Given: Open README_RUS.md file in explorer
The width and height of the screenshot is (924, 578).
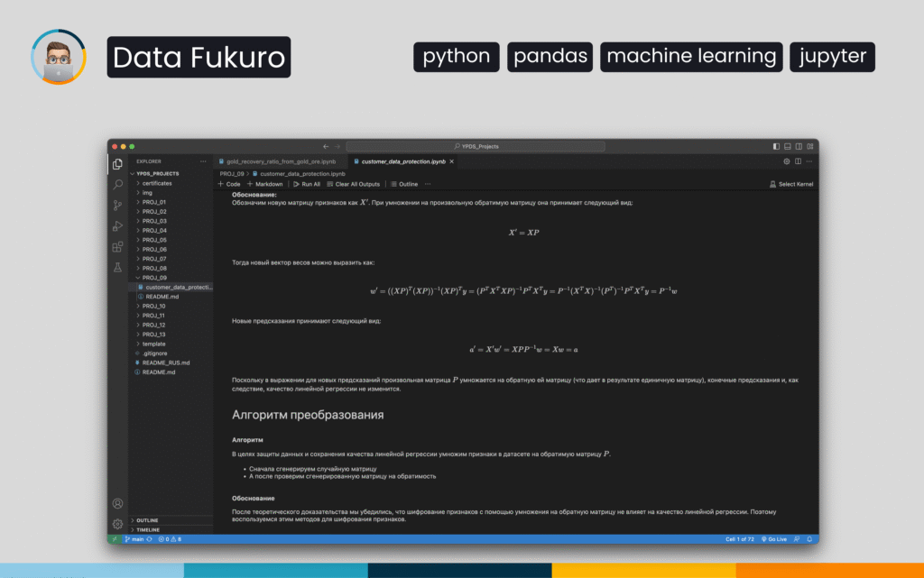Looking at the screenshot, I should click(x=167, y=362).
